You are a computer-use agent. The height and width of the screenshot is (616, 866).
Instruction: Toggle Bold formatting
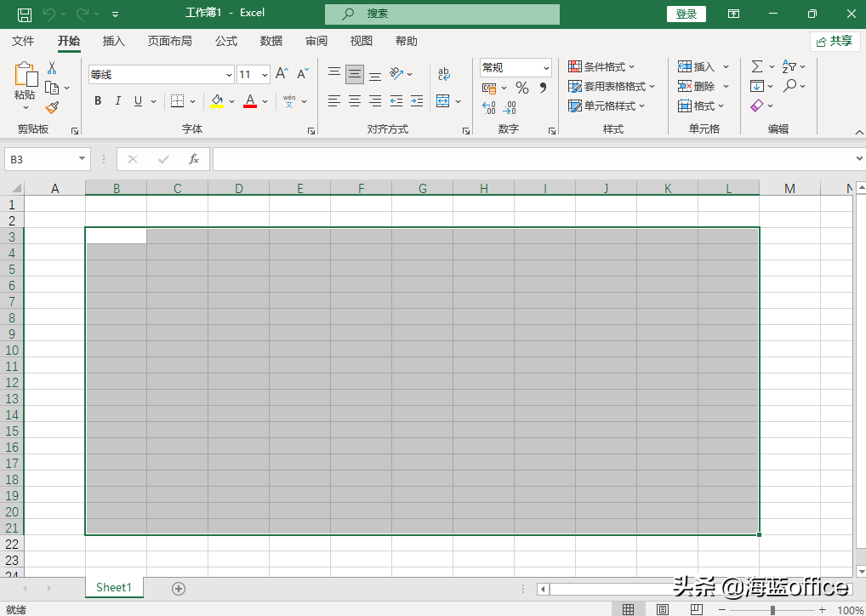click(x=98, y=101)
